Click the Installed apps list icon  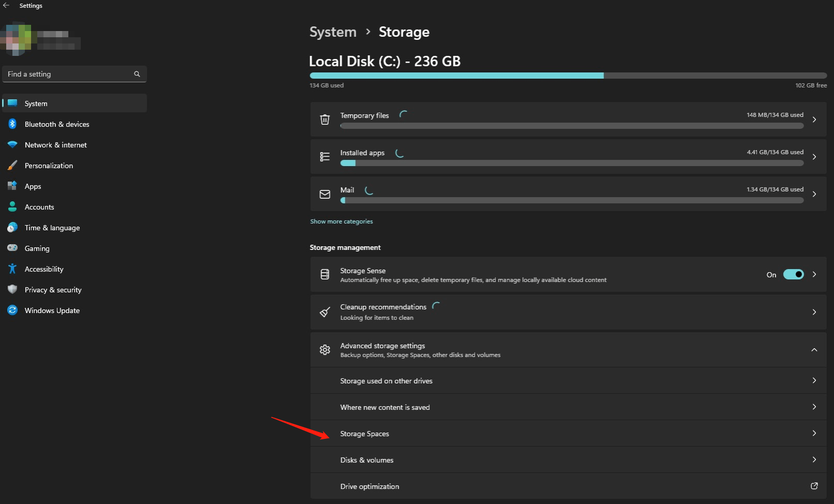point(325,157)
